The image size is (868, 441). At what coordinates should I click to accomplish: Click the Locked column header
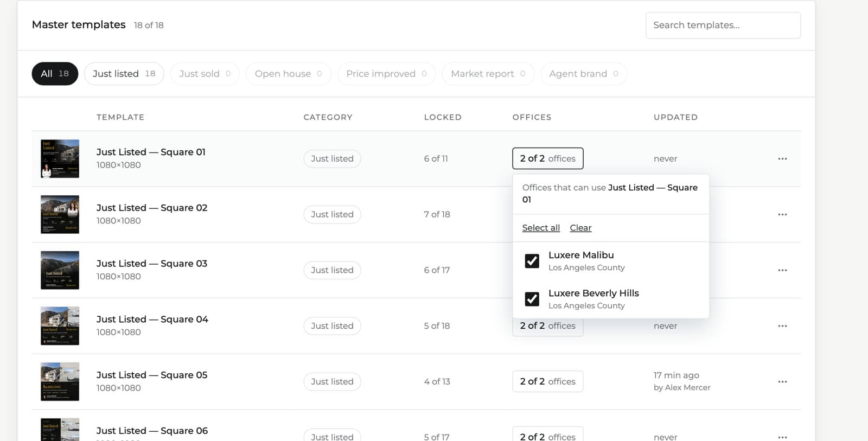click(443, 117)
